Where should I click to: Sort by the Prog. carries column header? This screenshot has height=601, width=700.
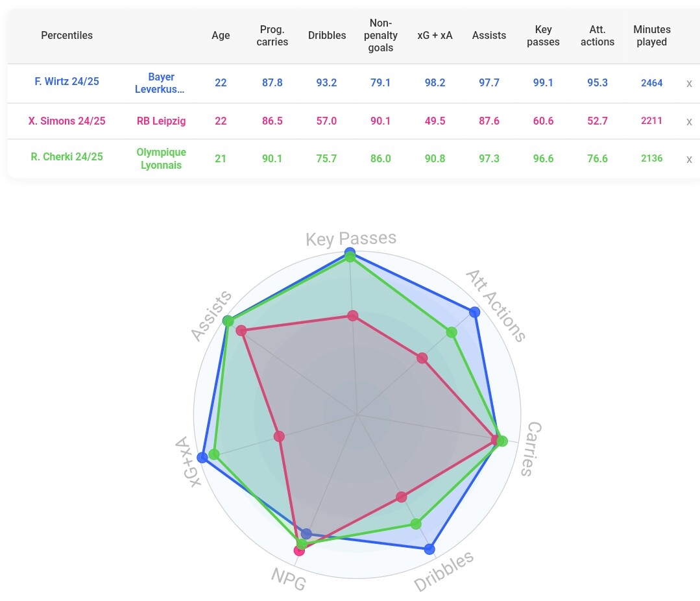[272, 36]
